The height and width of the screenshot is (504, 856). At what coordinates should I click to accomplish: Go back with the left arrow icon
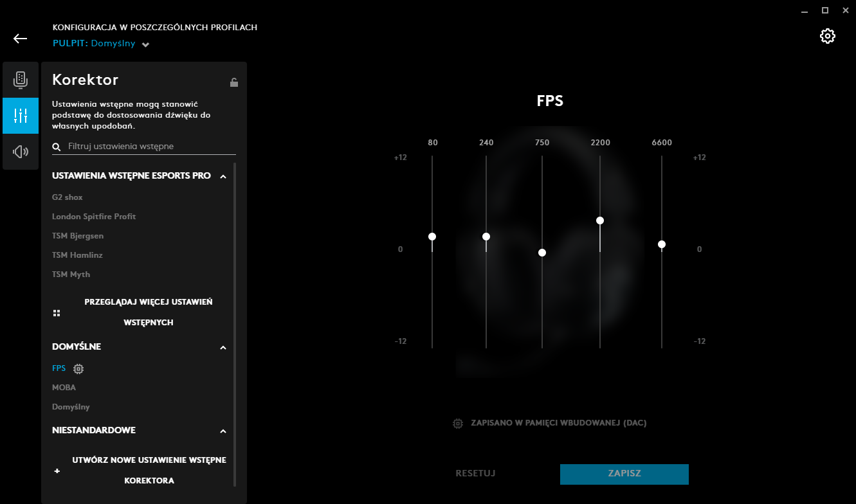click(20, 39)
